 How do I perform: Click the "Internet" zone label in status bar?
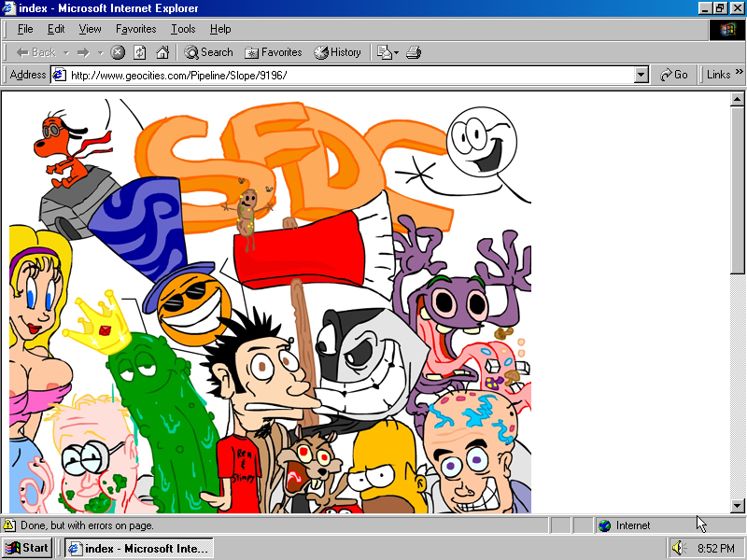point(633,525)
